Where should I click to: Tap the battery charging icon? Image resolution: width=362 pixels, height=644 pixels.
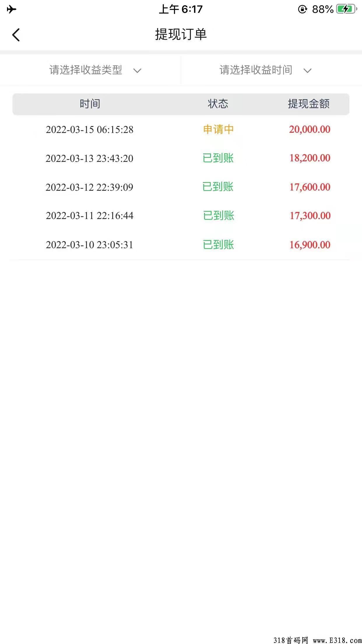pyautogui.click(x=346, y=9)
